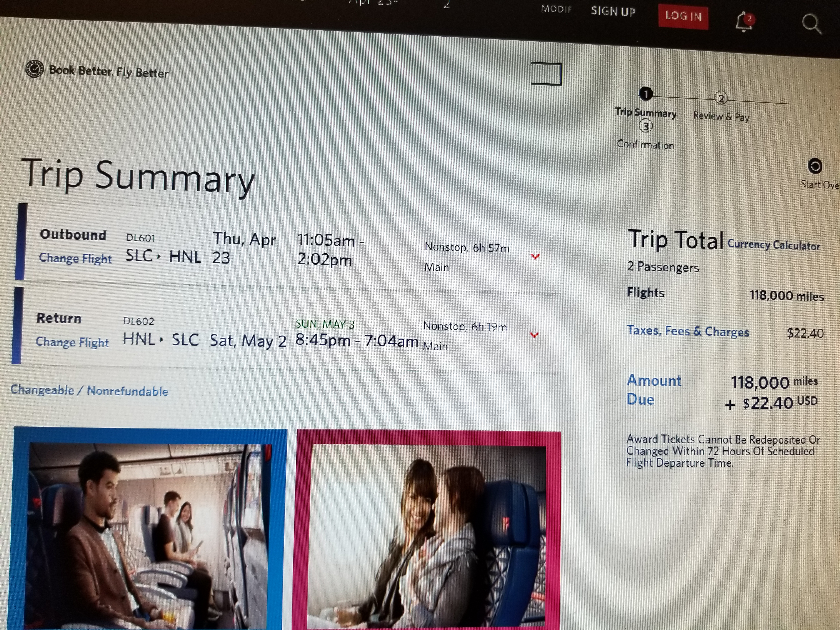Open Taxes, Fees & Charges details
Image resolution: width=840 pixels, height=630 pixels.
pos(688,331)
